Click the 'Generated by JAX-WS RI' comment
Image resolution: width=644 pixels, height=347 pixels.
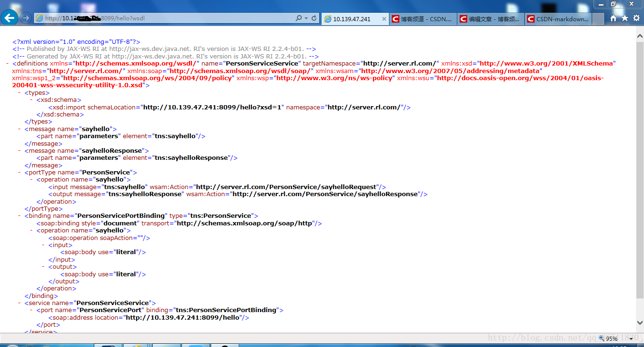pos(165,56)
